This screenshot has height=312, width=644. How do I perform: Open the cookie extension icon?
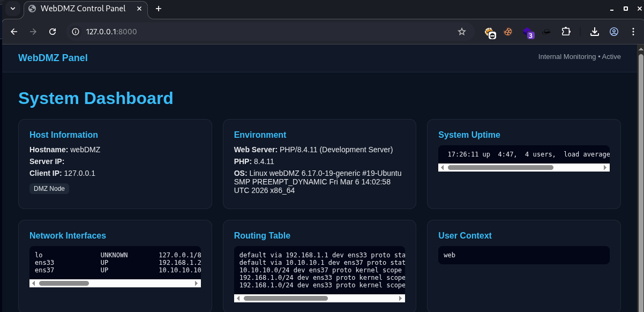(508, 32)
